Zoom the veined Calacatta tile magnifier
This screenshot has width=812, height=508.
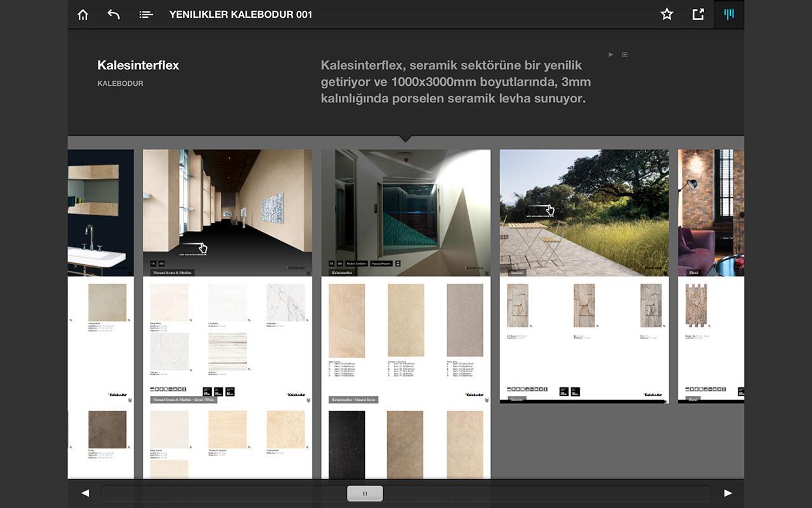307,320
